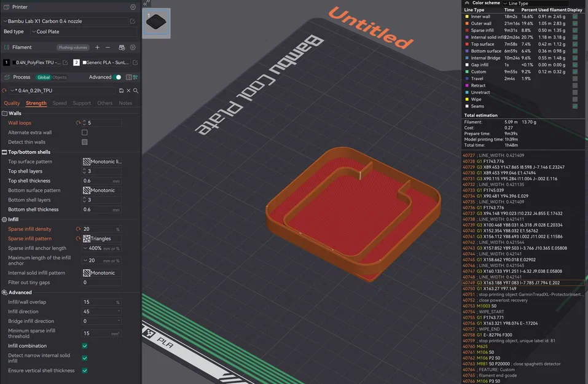Click Sparse infill red color swatch
This screenshot has height=384, width=588.
(x=467, y=31)
